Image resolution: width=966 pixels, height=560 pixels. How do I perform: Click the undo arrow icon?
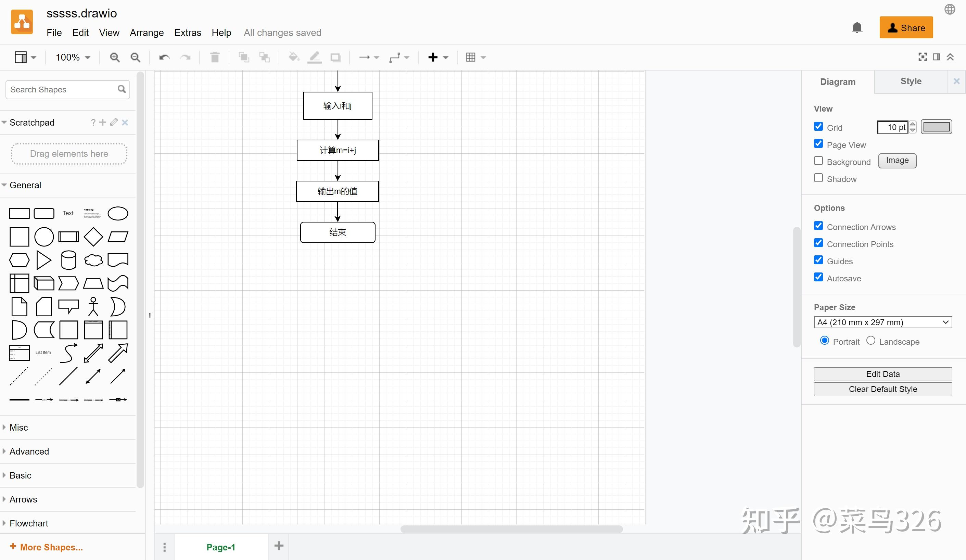164,58
